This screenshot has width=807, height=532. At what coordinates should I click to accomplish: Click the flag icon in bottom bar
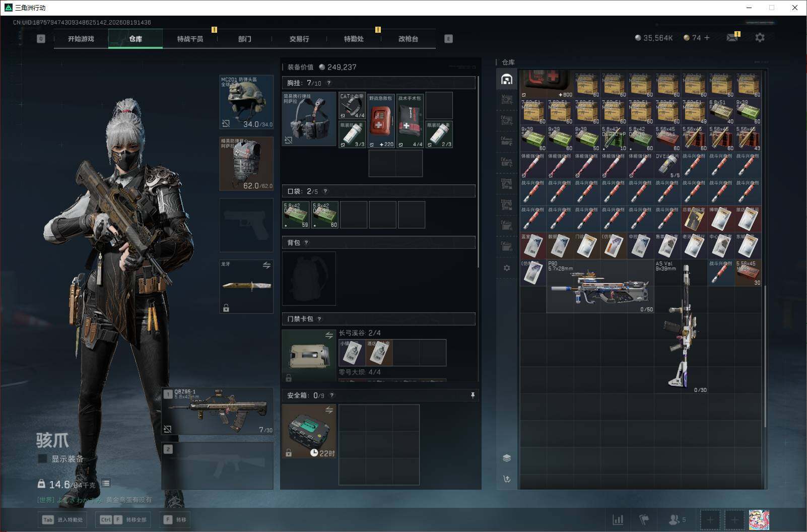[x=644, y=519]
